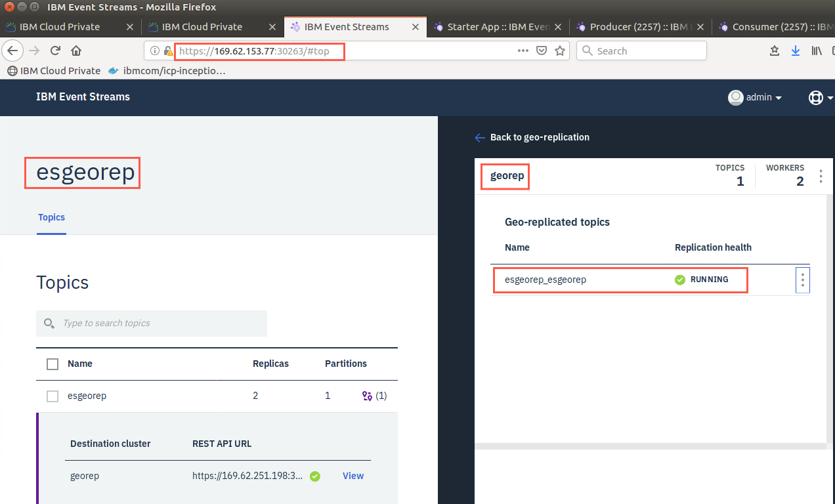Click the Partitions column header
The image size is (835, 504).
346,364
